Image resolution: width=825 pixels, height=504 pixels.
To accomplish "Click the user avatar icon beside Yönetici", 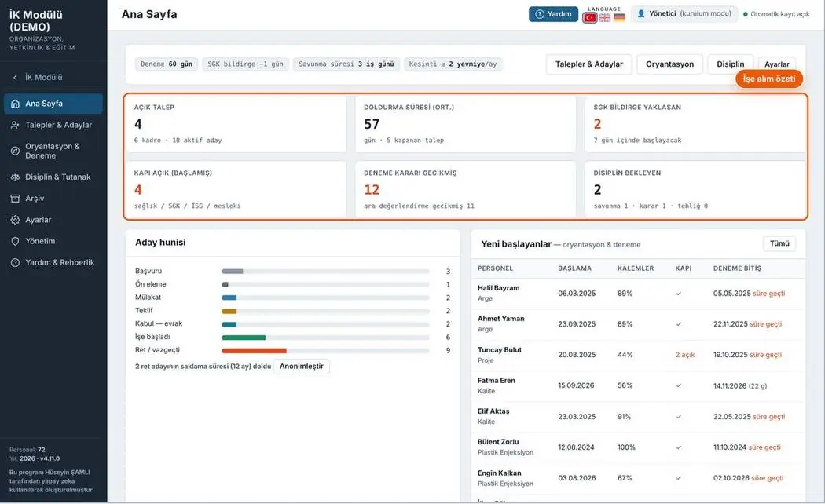I will pyautogui.click(x=641, y=14).
